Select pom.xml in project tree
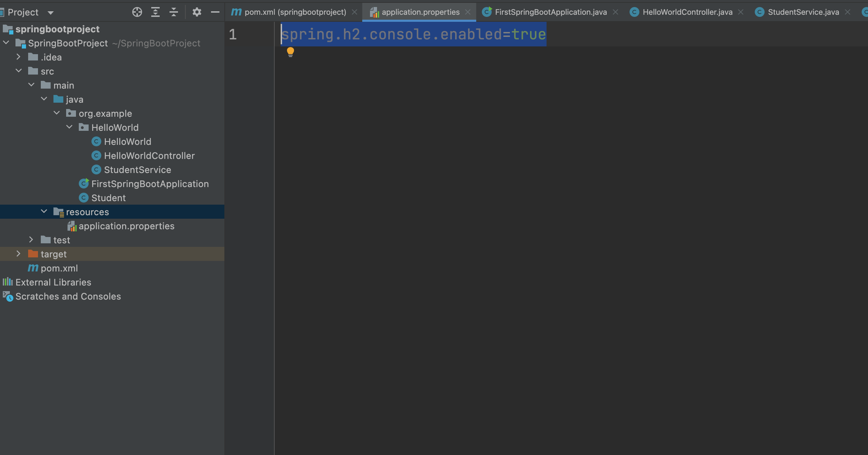This screenshot has height=455, width=868. click(x=59, y=268)
